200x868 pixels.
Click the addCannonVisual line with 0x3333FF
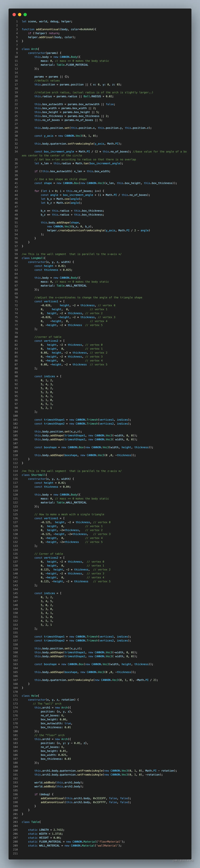86,798
